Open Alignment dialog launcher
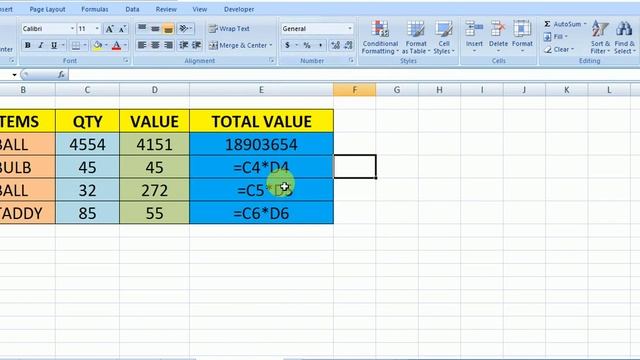Viewport: 640px width, 360px height. click(272, 60)
